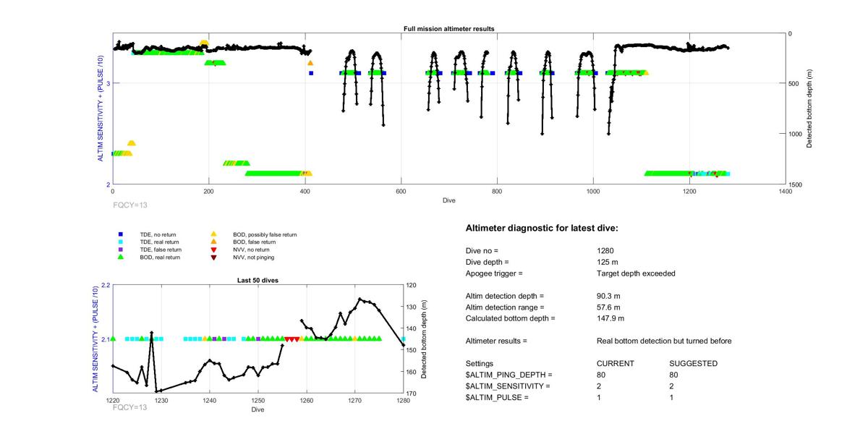This screenshot has height=442, width=868.
Task: Select the $ALTIM_PING_DEPTH setting label
Action: coord(509,375)
